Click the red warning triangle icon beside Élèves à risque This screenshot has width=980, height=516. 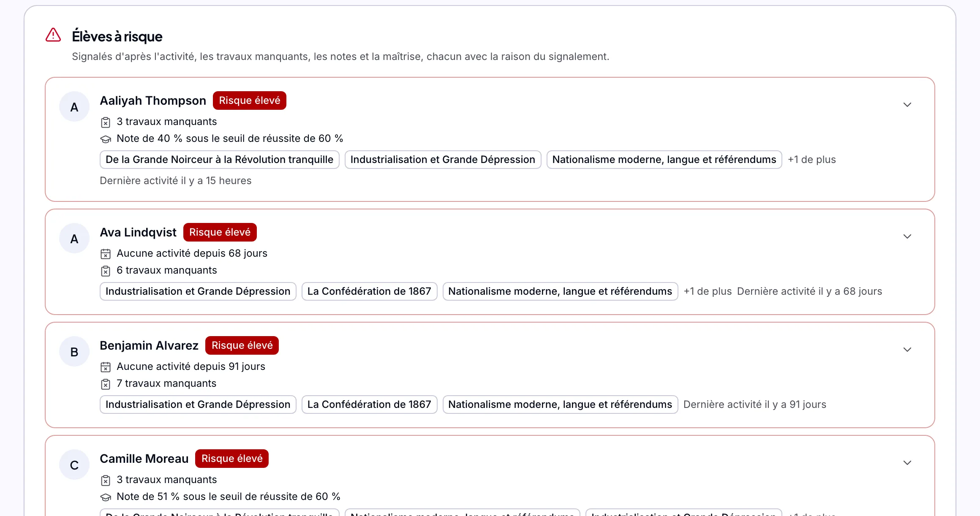pos(53,35)
